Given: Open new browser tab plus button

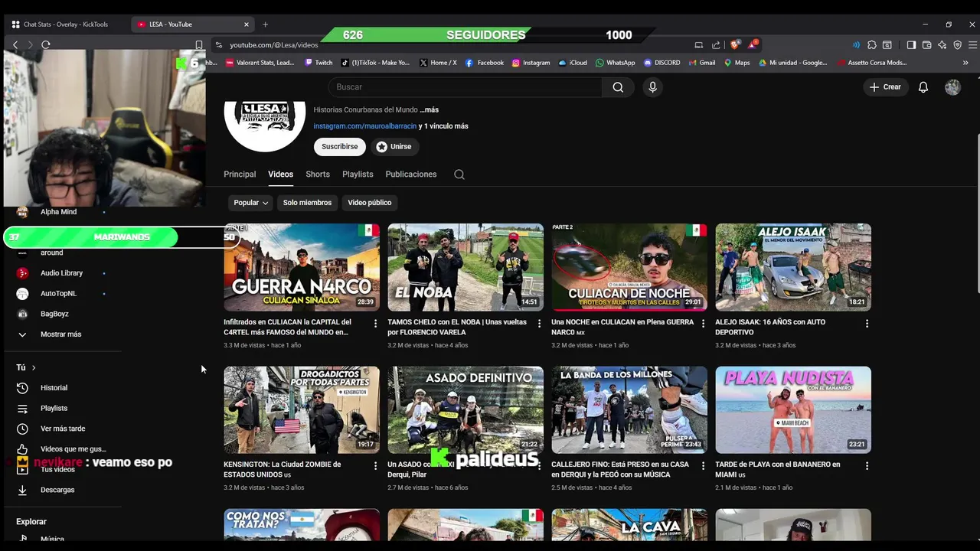Looking at the screenshot, I should [x=265, y=24].
